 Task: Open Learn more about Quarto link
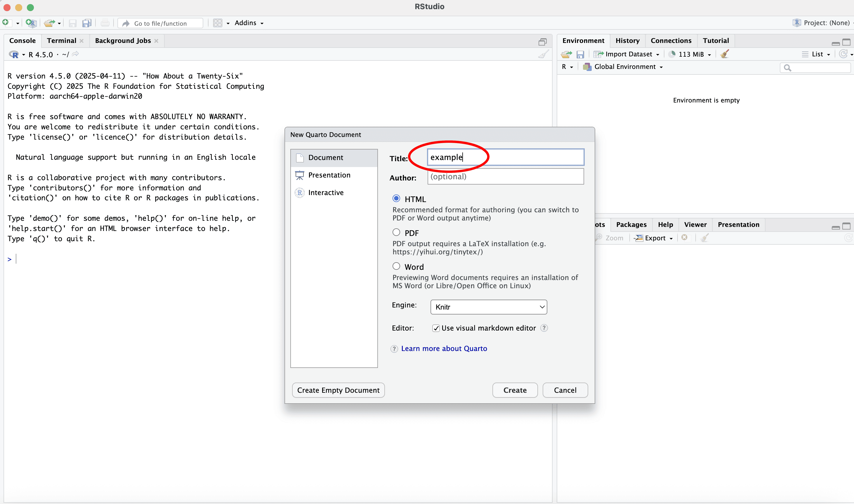point(444,348)
